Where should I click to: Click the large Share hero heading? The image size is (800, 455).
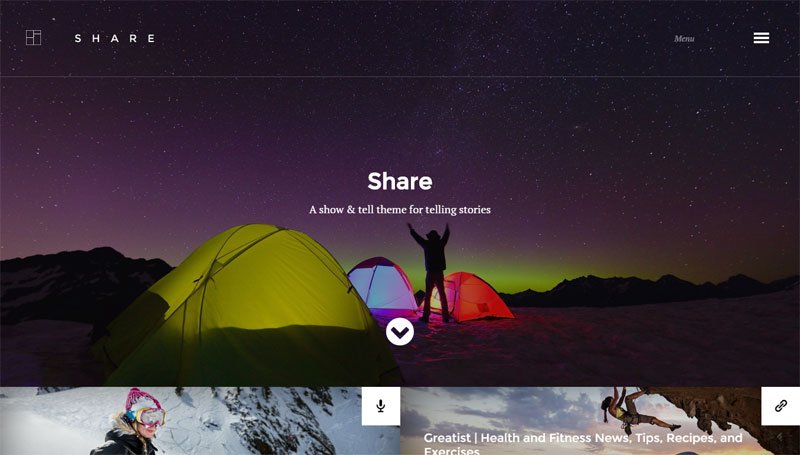click(400, 181)
